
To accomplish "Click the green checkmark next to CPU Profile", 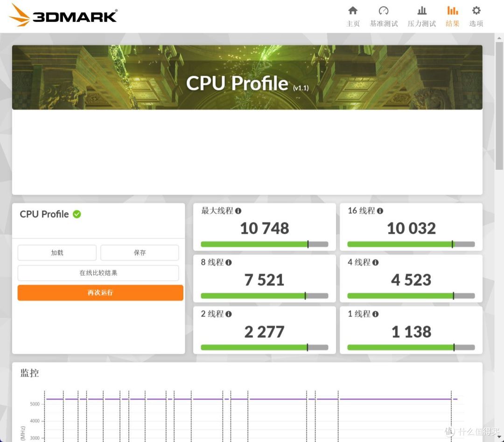I will [x=77, y=214].
